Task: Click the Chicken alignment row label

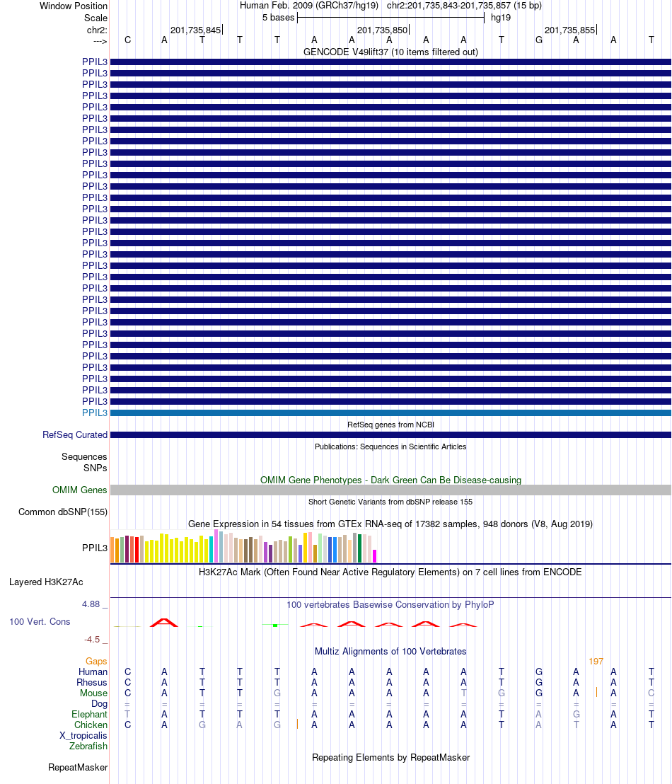Action: tap(91, 725)
